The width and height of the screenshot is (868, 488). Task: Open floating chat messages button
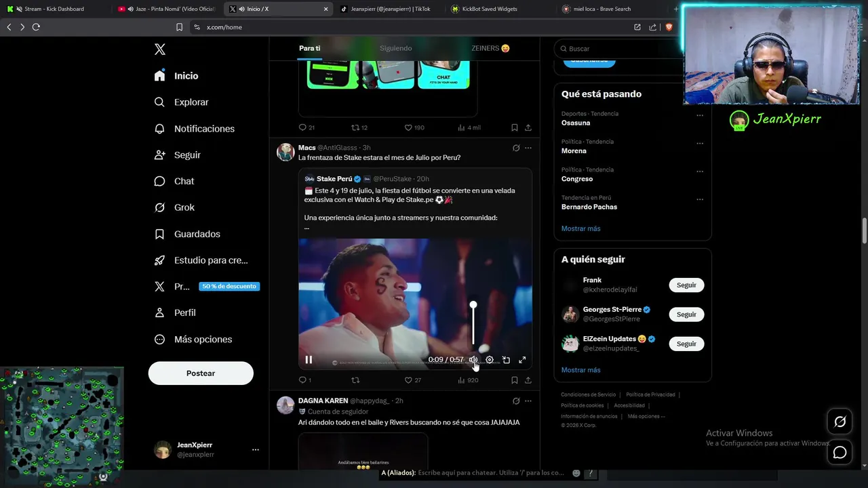(840, 452)
